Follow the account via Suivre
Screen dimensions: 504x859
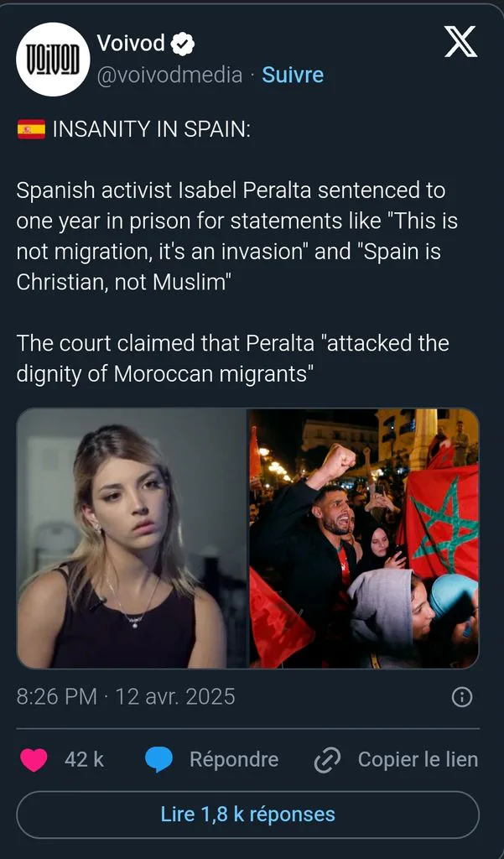(293, 75)
